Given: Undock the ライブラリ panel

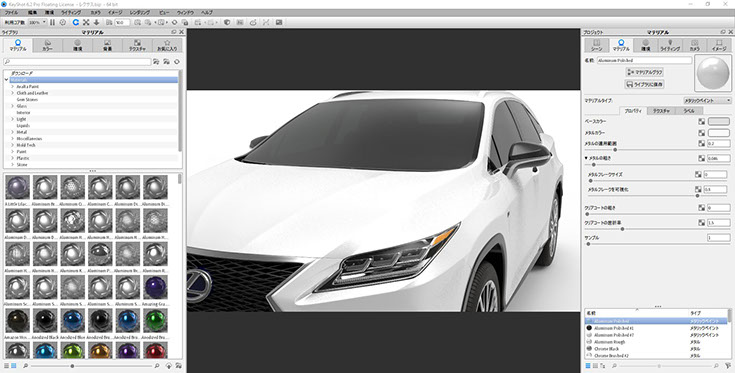Looking at the screenshot, I should 174,32.
